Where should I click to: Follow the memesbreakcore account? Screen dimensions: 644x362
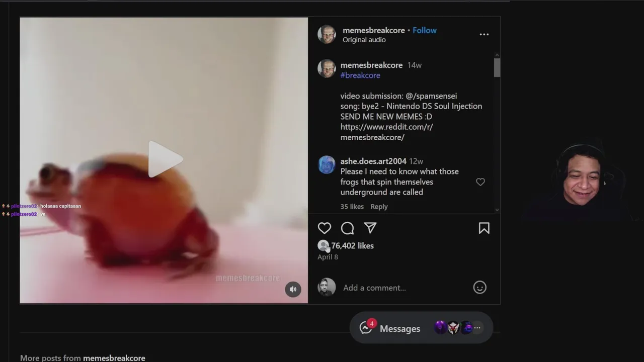tap(425, 30)
